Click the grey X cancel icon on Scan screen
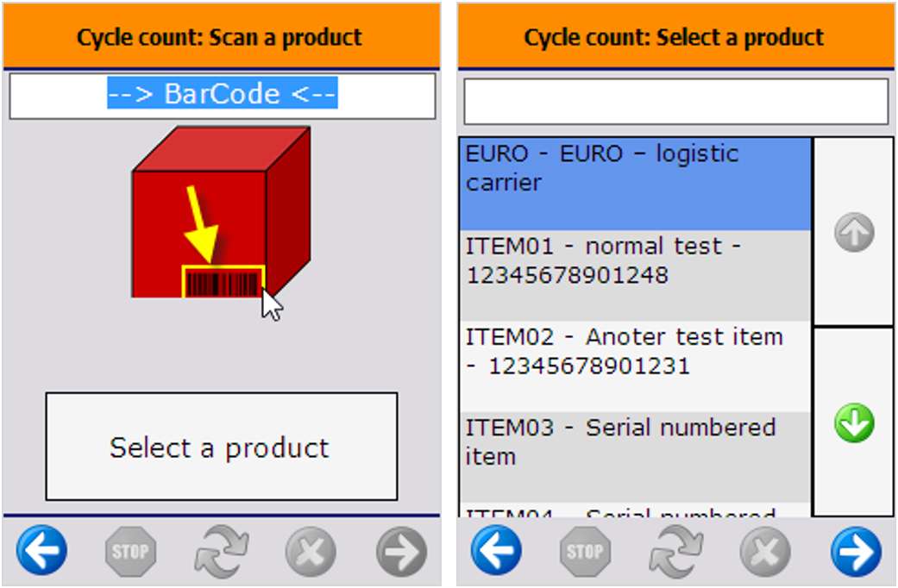Viewport: 898px width, 588px height. point(311,551)
